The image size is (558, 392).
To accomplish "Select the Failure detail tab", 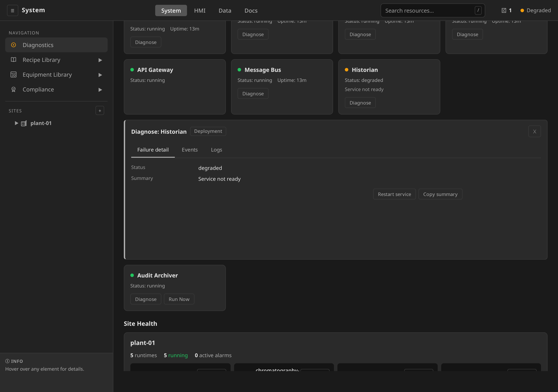I will click(153, 150).
